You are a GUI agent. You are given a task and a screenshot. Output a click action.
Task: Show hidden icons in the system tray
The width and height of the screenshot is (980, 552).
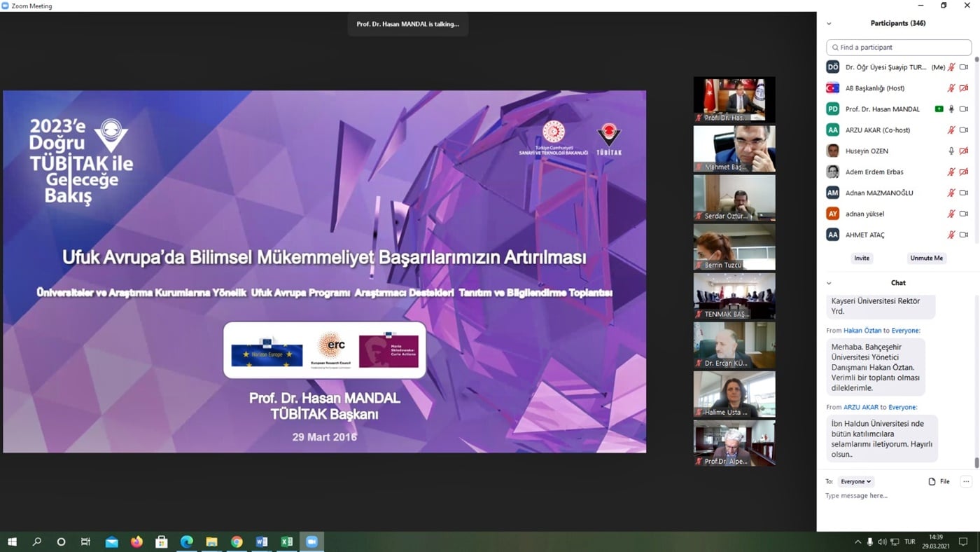coord(857,541)
